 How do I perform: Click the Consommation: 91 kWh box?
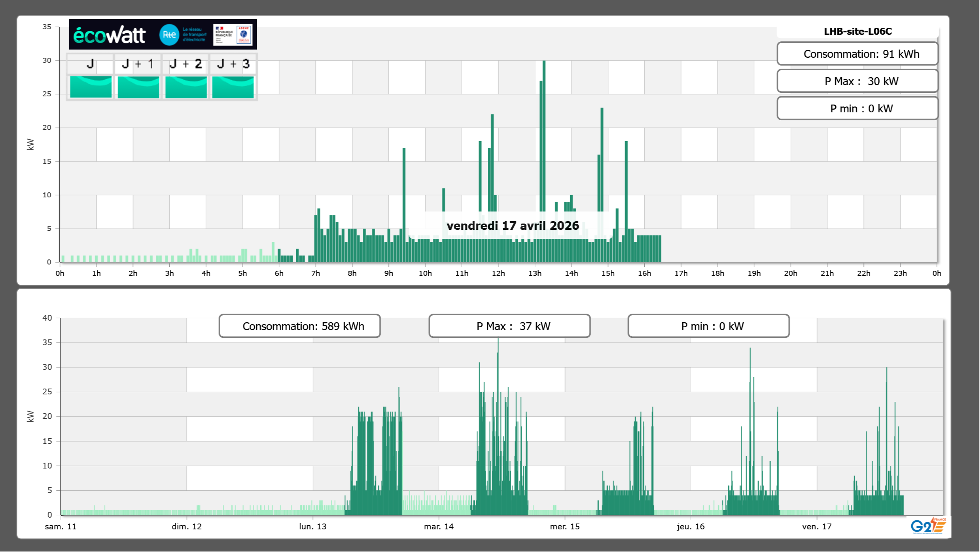coord(857,54)
